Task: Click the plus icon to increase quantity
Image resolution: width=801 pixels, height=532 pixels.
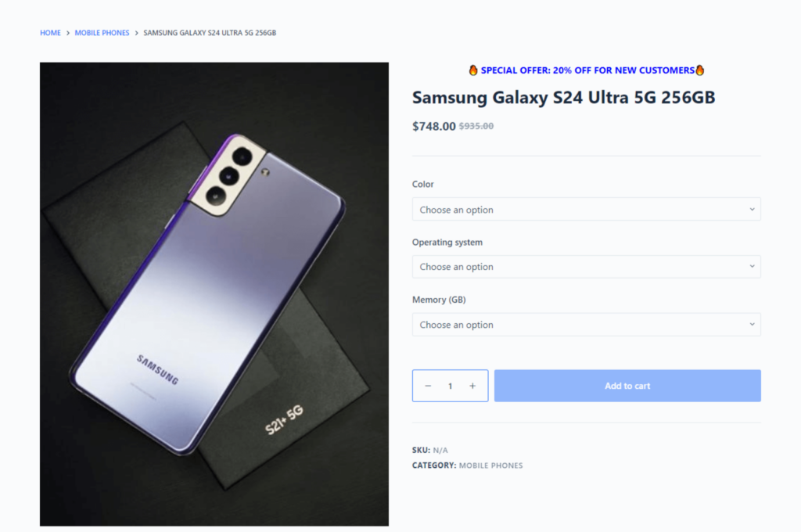Action: pyautogui.click(x=472, y=385)
